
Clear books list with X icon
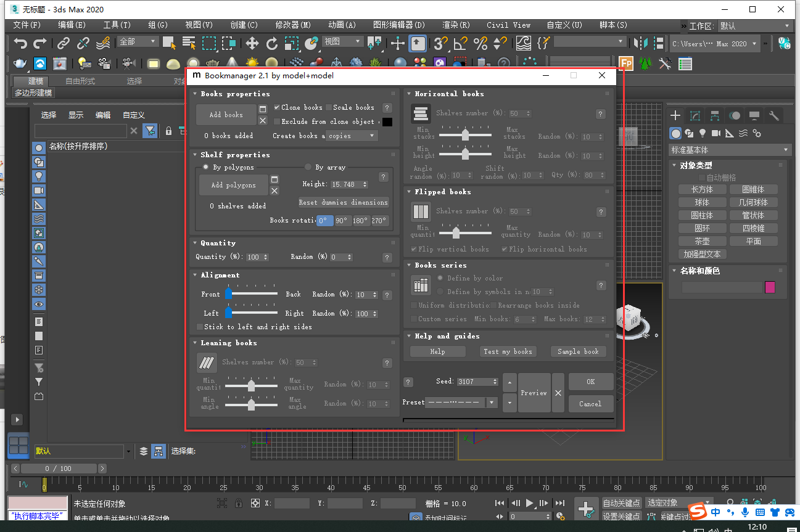[263, 121]
